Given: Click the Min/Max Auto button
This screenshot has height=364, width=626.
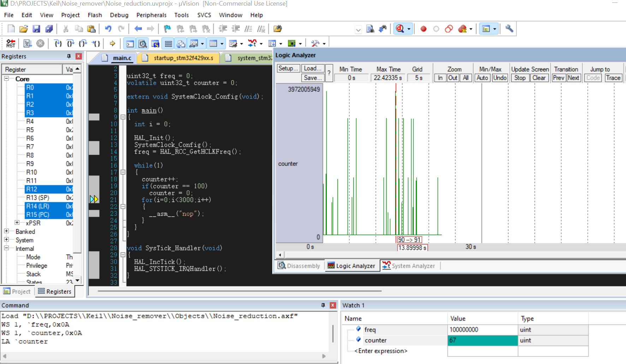Looking at the screenshot, I should click(482, 78).
